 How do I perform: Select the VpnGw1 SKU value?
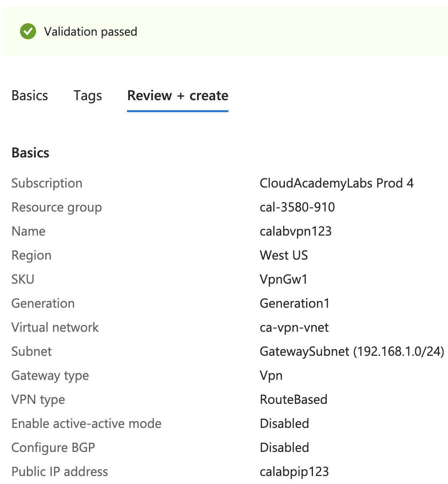283,279
